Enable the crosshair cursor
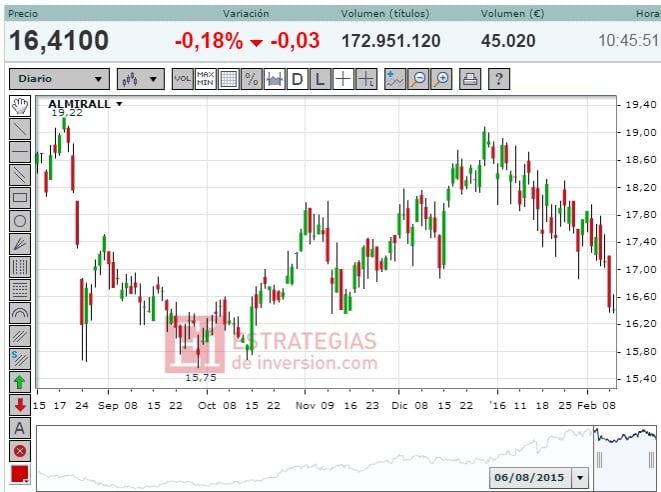Image resolution: width=661 pixels, height=492 pixels. click(343, 79)
